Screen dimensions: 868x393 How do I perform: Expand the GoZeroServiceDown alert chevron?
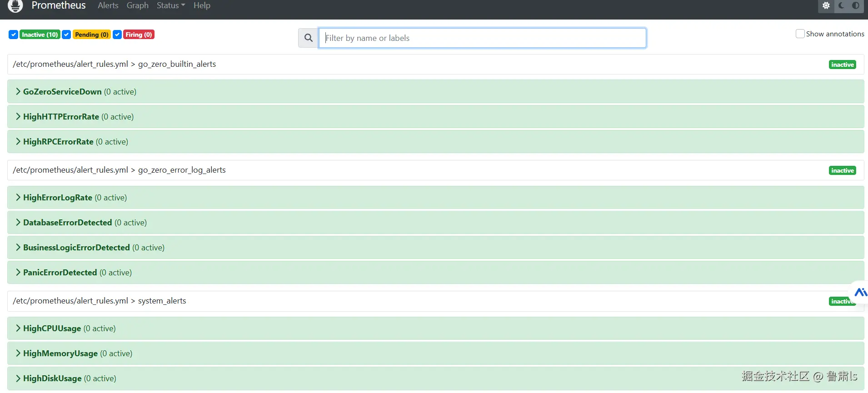pos(18,91)
